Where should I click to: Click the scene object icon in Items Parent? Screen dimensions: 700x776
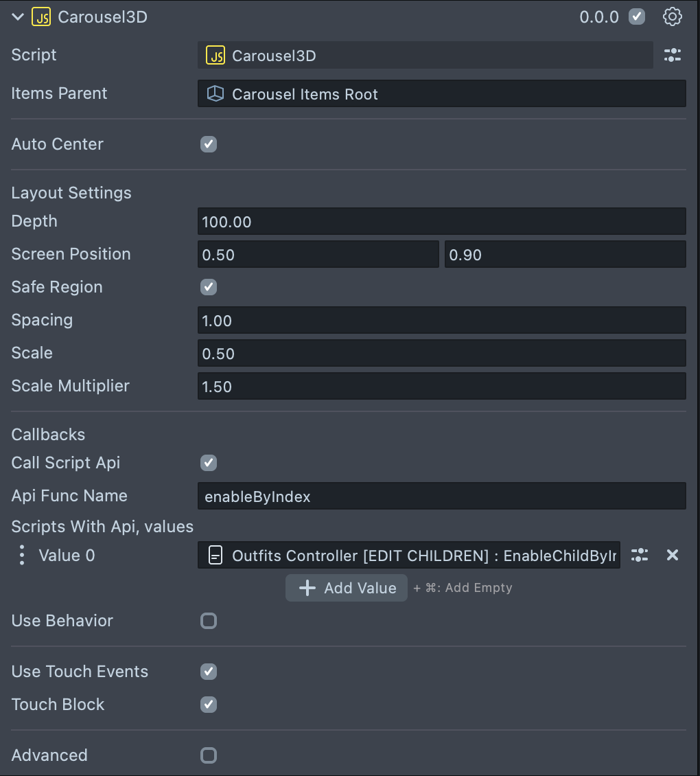coord(215,94)
